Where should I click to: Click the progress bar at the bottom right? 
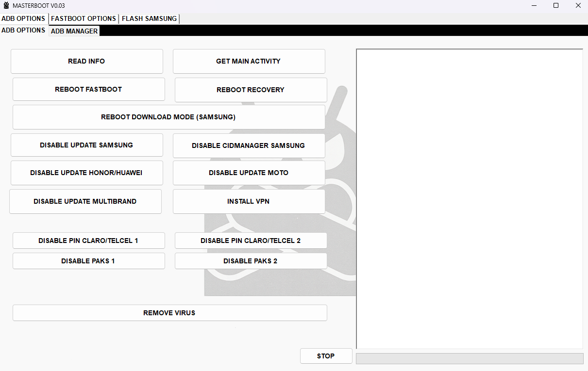click(470, 358)
